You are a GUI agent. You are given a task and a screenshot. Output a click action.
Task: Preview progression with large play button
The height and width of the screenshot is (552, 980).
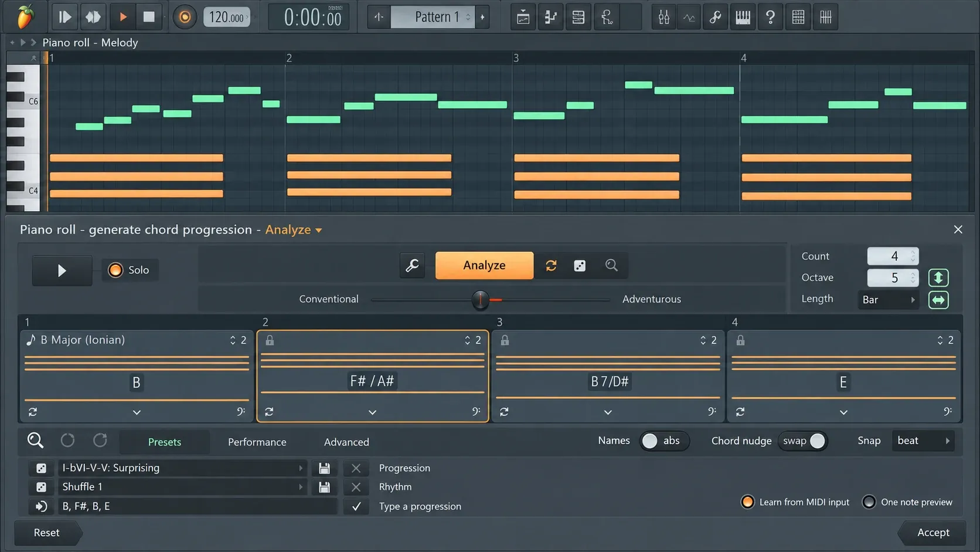coord(62,270)
